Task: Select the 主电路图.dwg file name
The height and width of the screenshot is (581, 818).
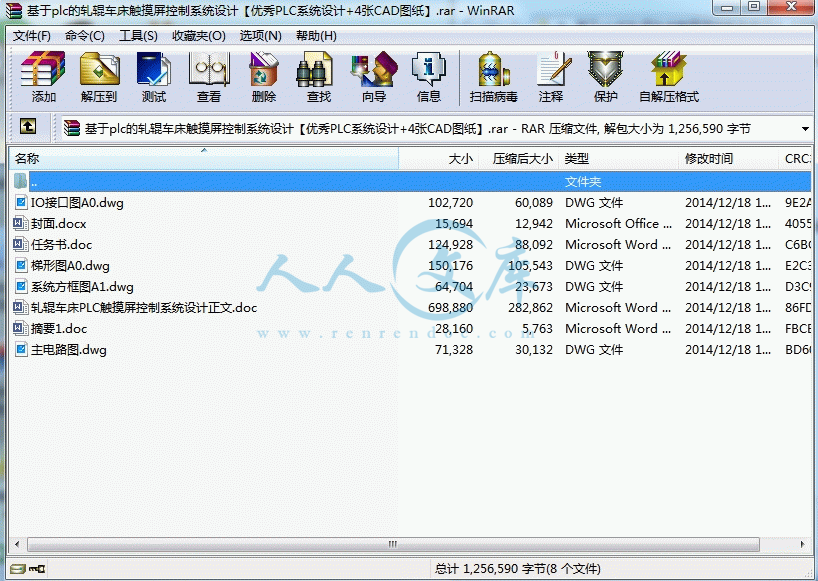Action: click(69, 349)
